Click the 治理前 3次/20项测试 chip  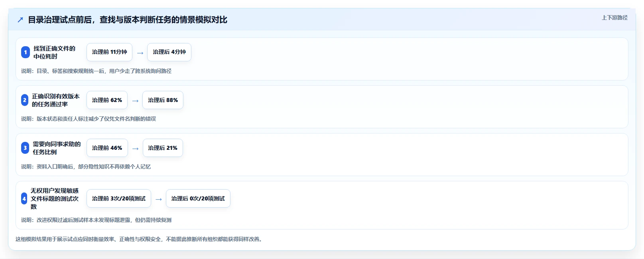(x=119, y=198)
